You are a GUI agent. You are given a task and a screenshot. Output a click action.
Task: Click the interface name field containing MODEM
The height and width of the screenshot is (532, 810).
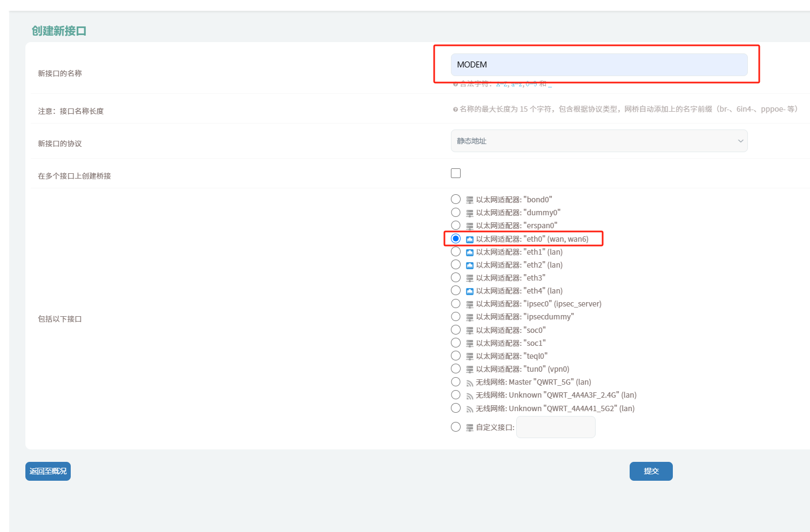click(598, 65)
